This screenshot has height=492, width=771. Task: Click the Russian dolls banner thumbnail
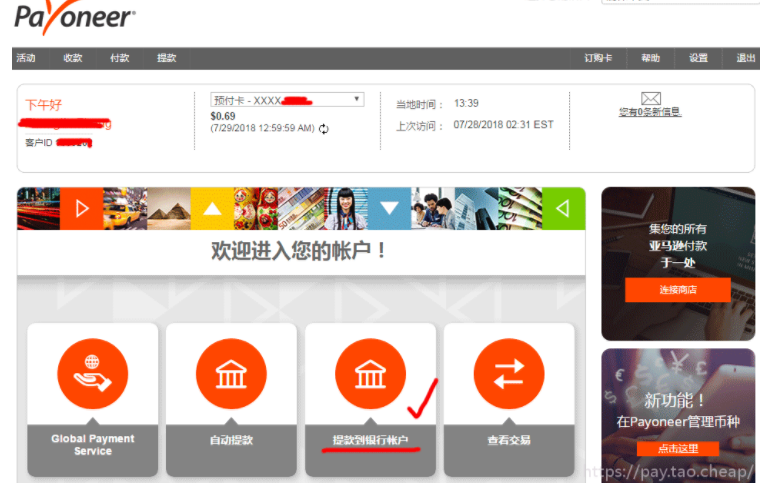pyautogui.click(x=255, y=208)
